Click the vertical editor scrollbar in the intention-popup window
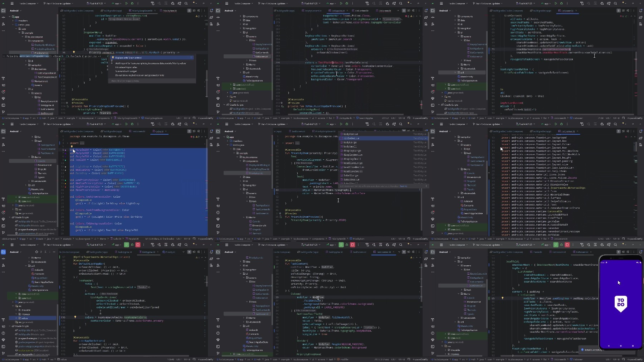 pyautogui.click(x=207, y=83)
